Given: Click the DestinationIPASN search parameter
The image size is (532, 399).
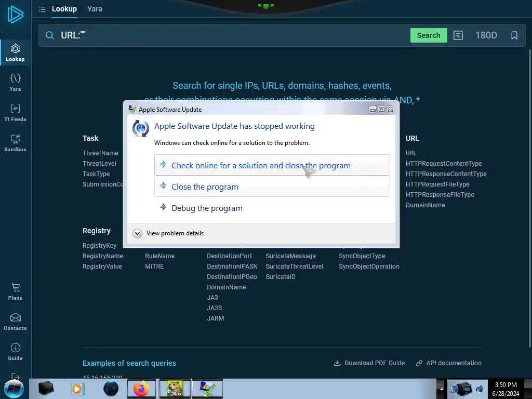Looking at the screenshot, I should pyautogui.click(x=232, y=267).
